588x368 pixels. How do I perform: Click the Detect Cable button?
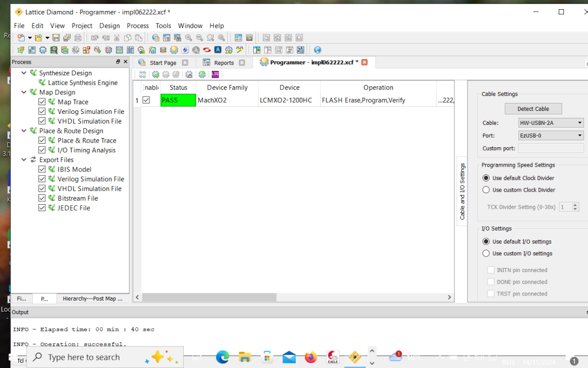pos(533,109)
